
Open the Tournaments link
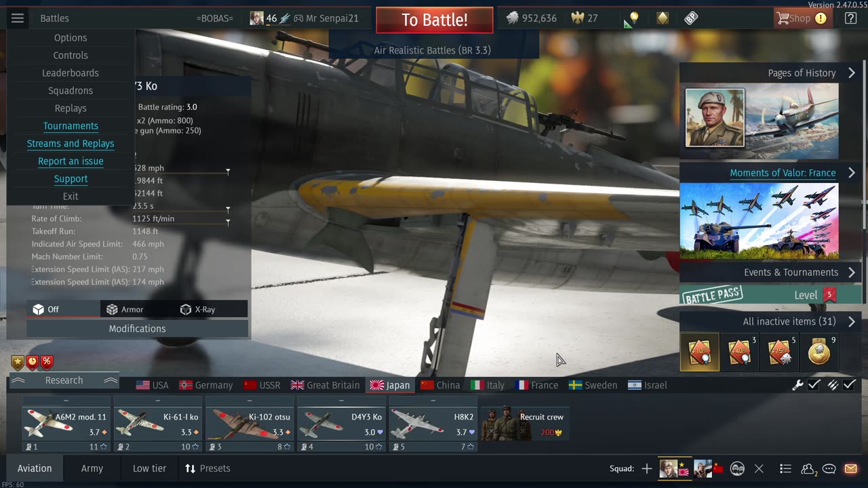[x=71, y=126]
